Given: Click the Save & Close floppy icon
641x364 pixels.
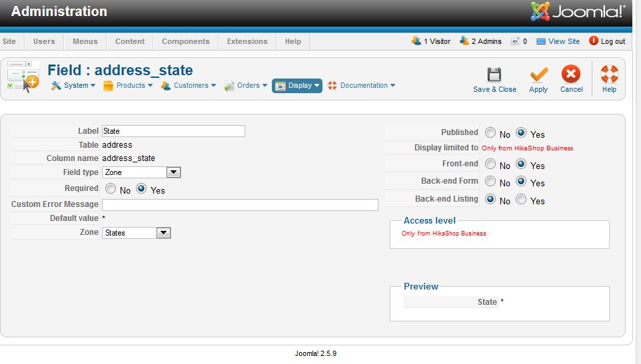Looking at the screenshot, I should pyautogui.click(x=494, y=75).
